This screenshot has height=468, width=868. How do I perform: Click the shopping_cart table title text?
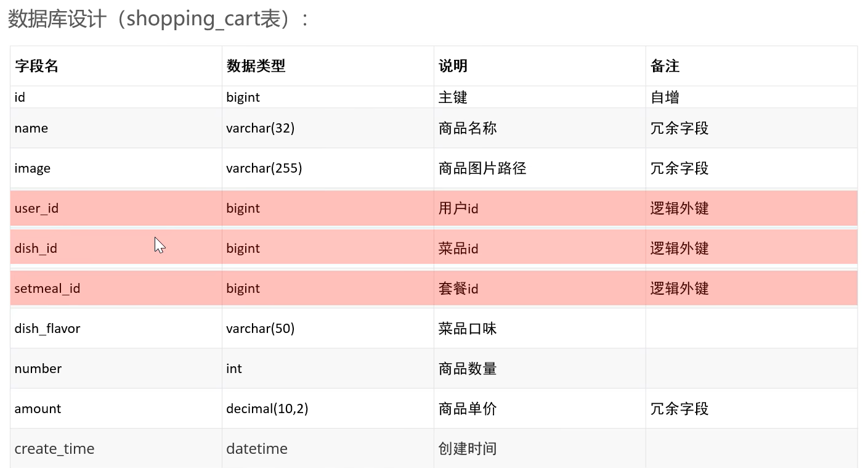click(x=158, y=19)
